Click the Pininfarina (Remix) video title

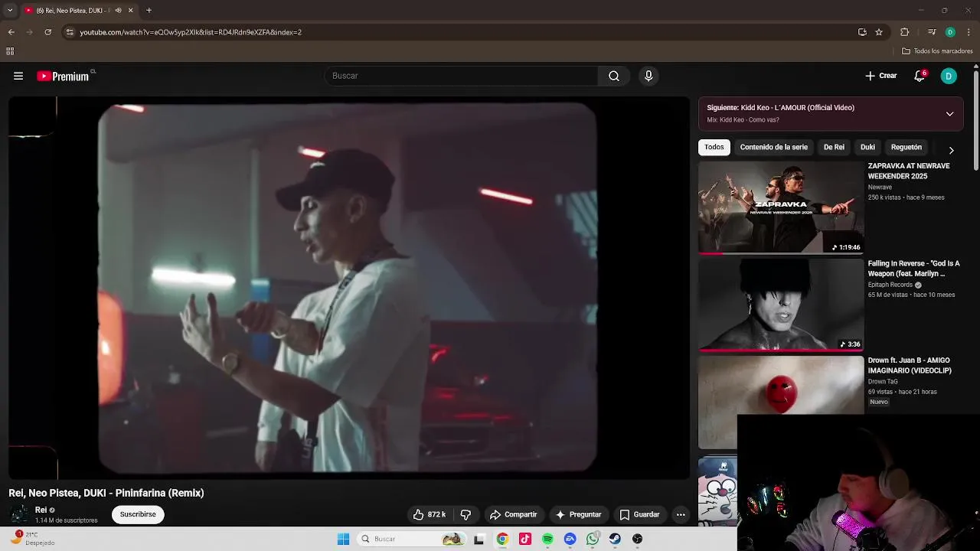(106, 493)
